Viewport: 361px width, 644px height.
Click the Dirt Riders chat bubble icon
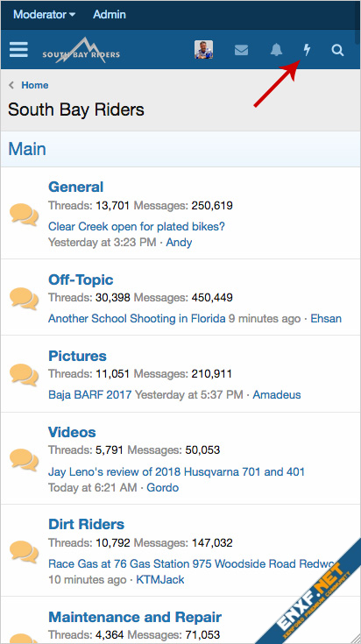[x=25, y=551]
